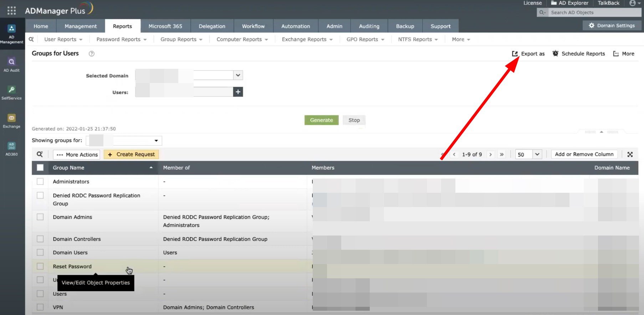Click the Schedule Reports alarm icon

[x=555, y=53]
